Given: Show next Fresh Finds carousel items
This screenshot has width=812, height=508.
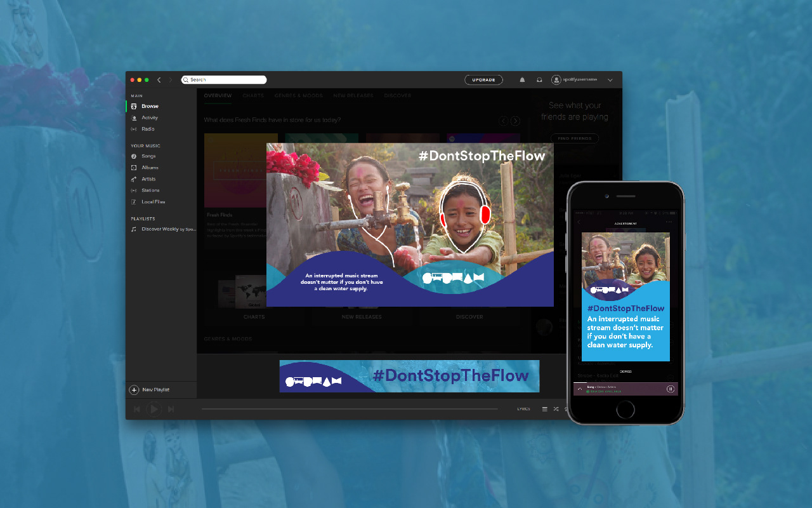Looking at the screenshot, I should click(515, 121).
